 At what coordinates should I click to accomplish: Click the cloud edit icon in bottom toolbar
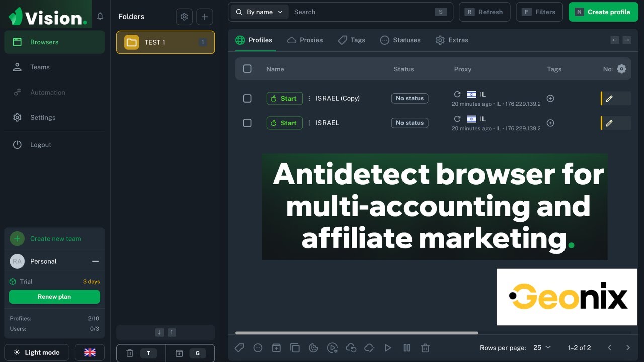(x=369, y=348)
